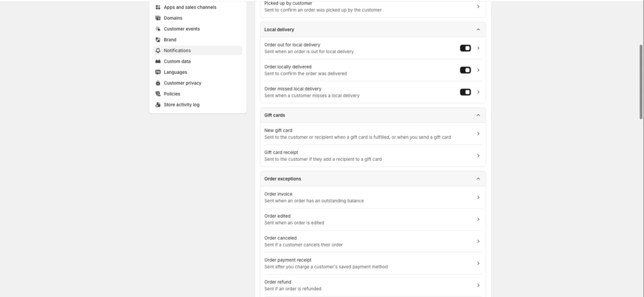Viewport: 644px width, 297px height.
Task: Turn off Order missed local delivery toggle
Action: coord(465,92)
